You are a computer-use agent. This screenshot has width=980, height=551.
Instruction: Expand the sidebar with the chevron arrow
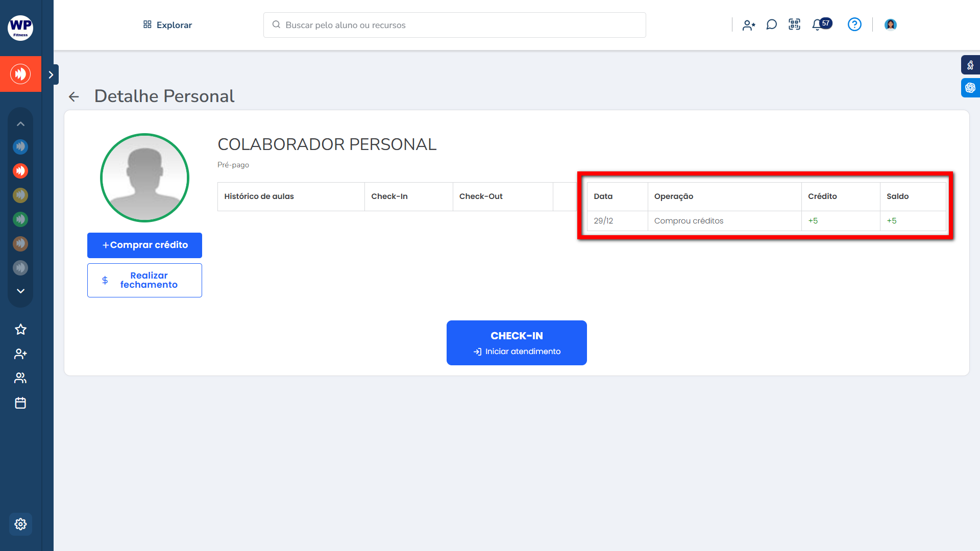click(x=51, y=74)
